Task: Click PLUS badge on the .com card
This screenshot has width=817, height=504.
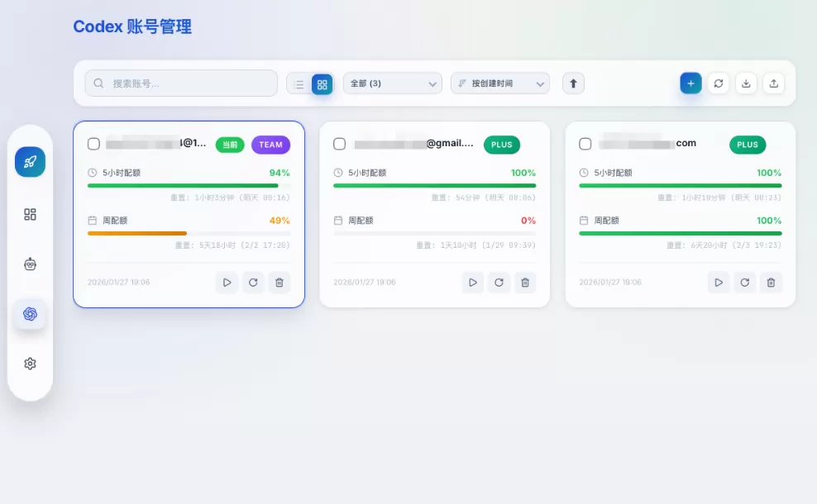Action: (x=748, y=145)
